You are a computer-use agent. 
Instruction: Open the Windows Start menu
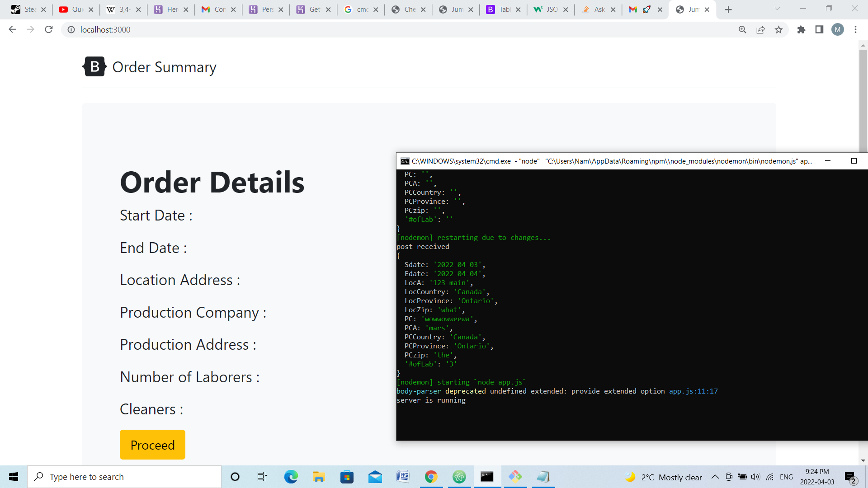pos(14,477)
